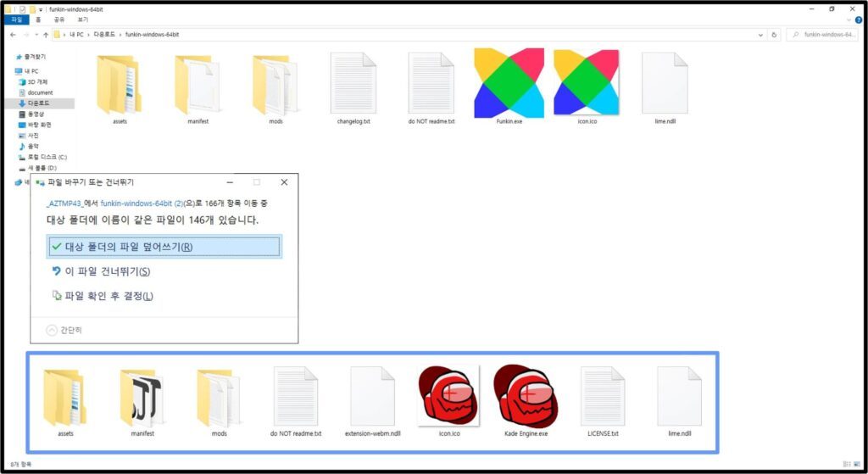Image resolution: width=868 pixels, height=474 pixels.
Task: Select 다운로드 in the navigation pane
Action: 39,103
